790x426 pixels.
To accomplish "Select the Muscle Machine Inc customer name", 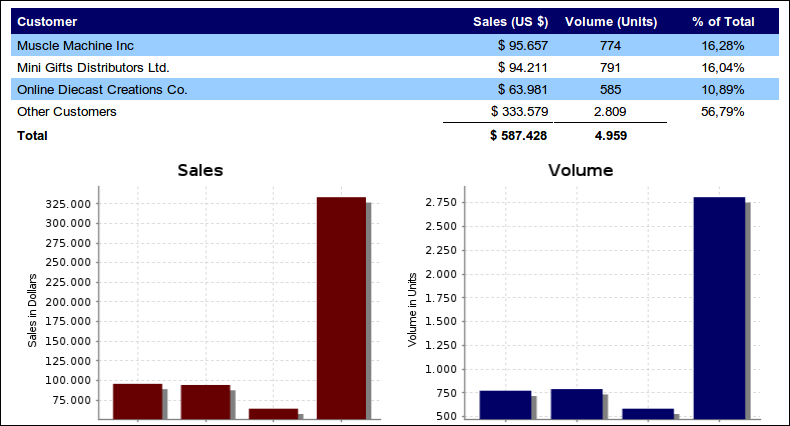I will [x=75, y=46].
